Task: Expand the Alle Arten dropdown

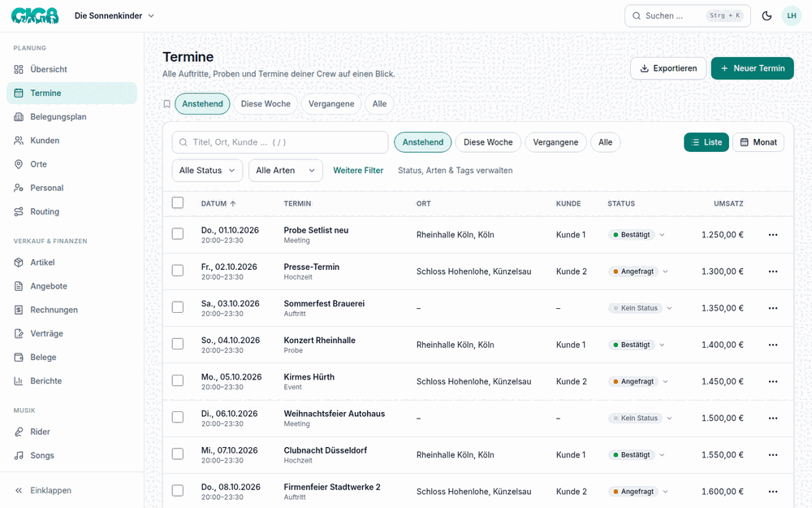Action: pos(286,171)
